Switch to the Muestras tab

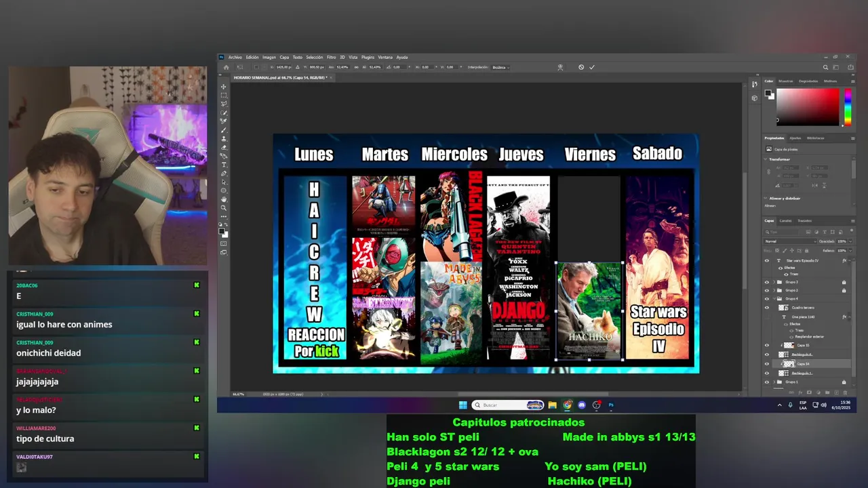point(786,81)
